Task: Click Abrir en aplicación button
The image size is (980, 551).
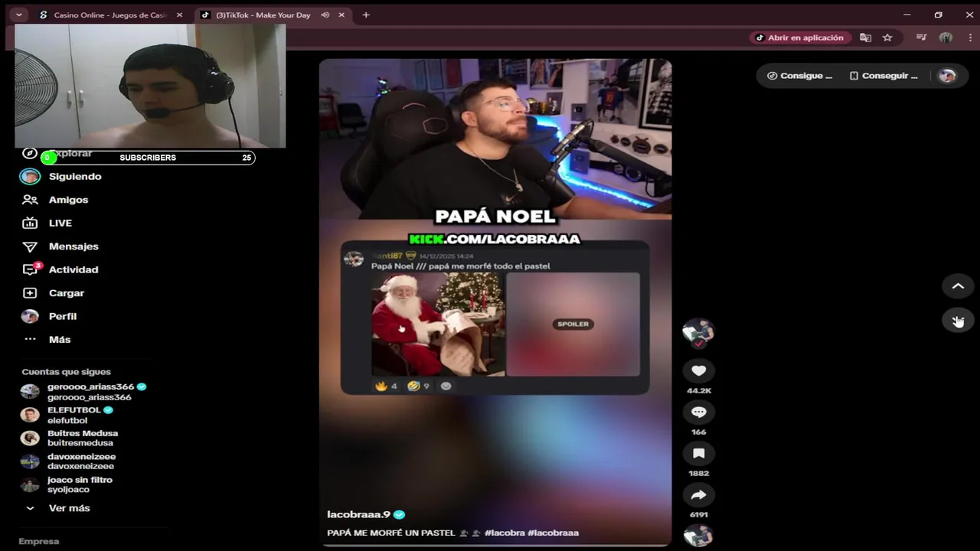Action: (799, 37)
